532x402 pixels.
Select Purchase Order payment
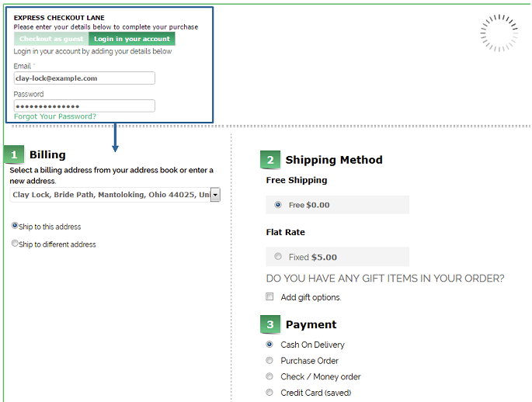tap(270, 360)
